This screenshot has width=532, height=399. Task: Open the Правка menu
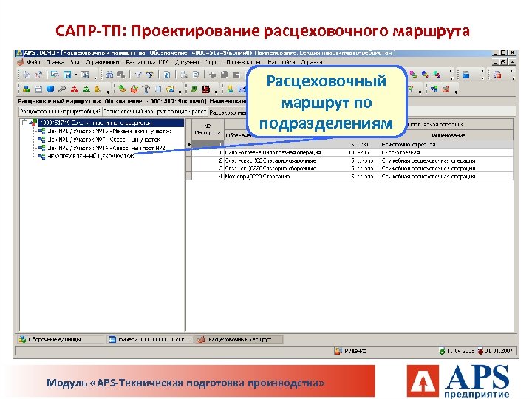55,62
